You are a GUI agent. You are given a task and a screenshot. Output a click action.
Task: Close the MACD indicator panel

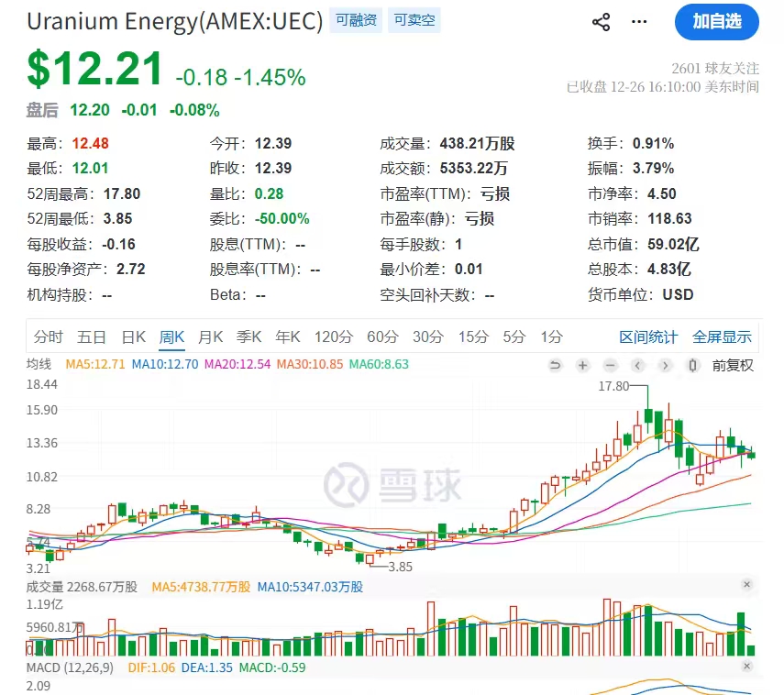(x=747, y=666)
